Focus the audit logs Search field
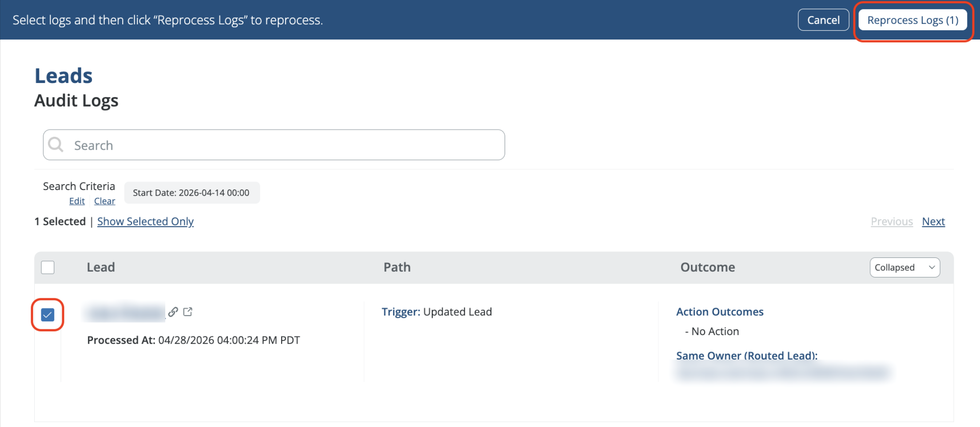Viewport: 980px width, 427px height. click(284, 145)
